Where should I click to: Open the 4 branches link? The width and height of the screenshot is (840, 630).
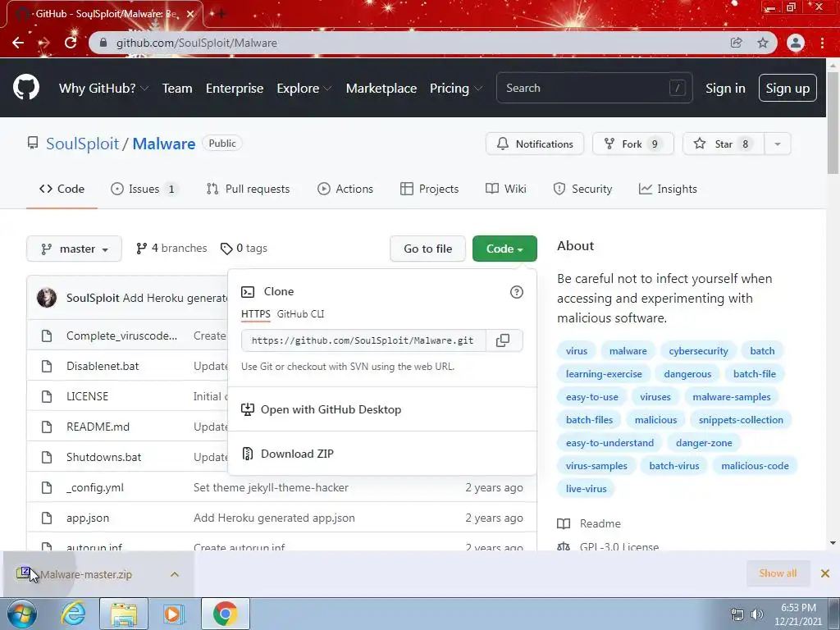[x=171, y=249]
